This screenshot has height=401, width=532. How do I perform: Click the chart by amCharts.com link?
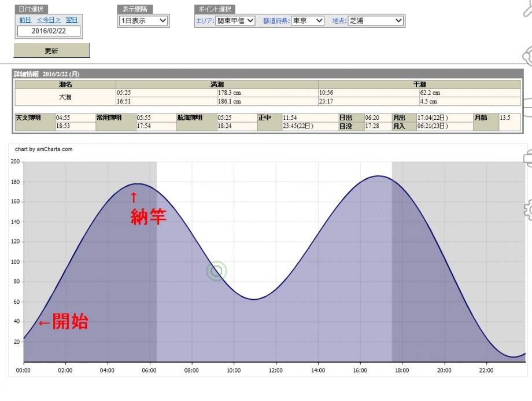coord(44,149)
